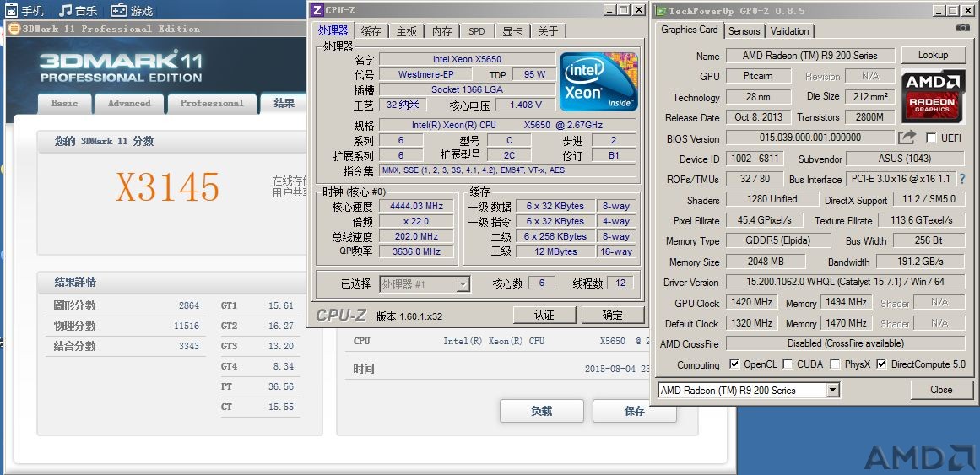The image size is (980, 475).
Task: Click the 倍频 value x 22.0
Action: point(415,221)
